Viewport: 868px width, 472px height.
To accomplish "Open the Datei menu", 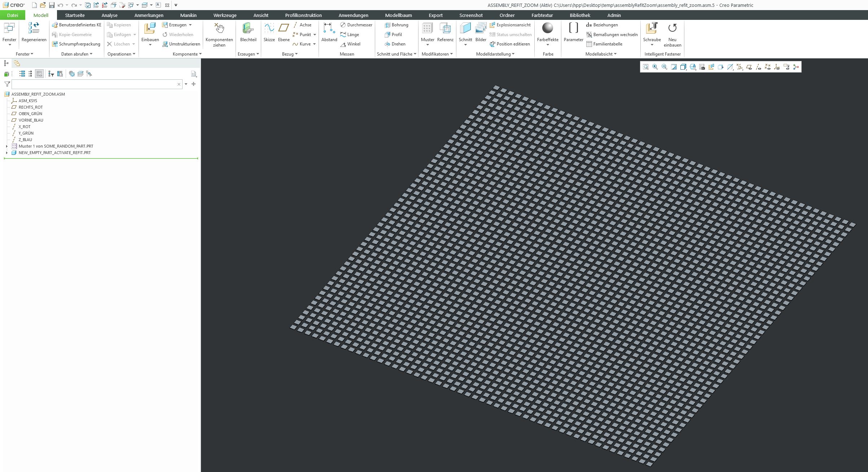I will point(13,15).
